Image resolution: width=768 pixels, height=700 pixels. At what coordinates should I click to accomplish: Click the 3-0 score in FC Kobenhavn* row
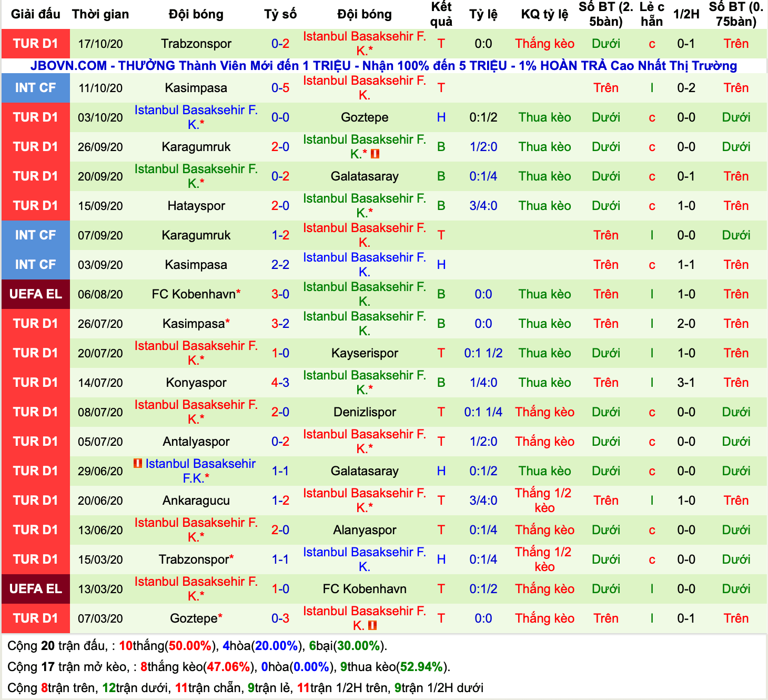pyautogui.click(x=280, y=294)
